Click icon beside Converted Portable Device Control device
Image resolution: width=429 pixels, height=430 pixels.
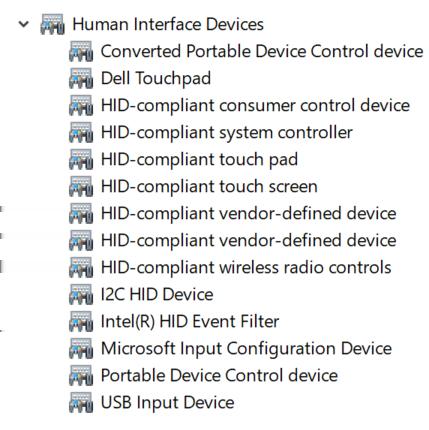pos(81,51)
